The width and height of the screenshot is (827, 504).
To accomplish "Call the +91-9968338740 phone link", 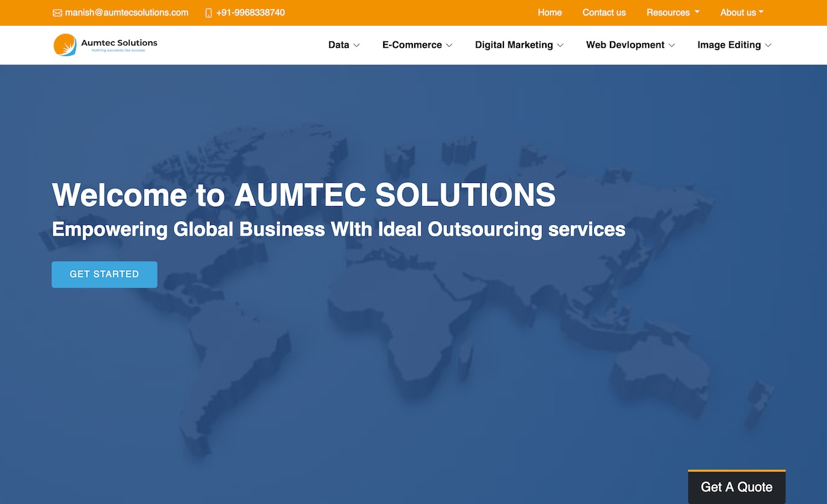I will pyautogui.click(x=251, y=12).
